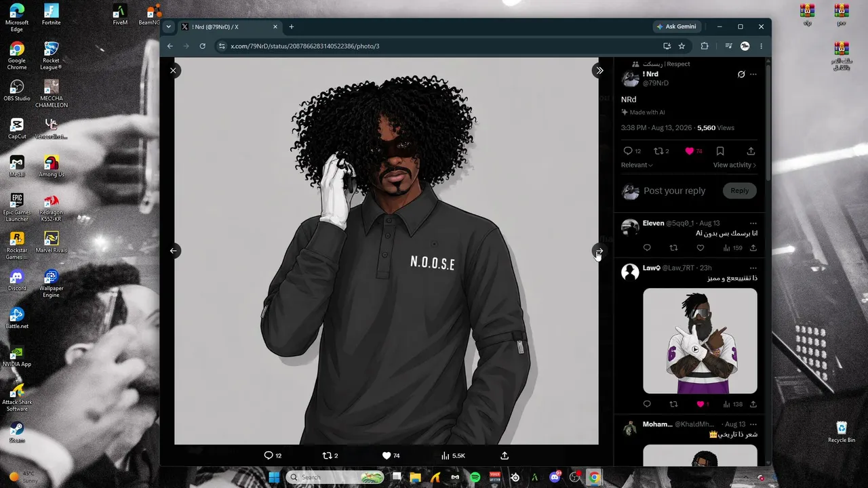Image resolution: width=868 pixels, height=488 pixels.
Task: Open Chrome tab search dropdown
Action: click(168, 27)
